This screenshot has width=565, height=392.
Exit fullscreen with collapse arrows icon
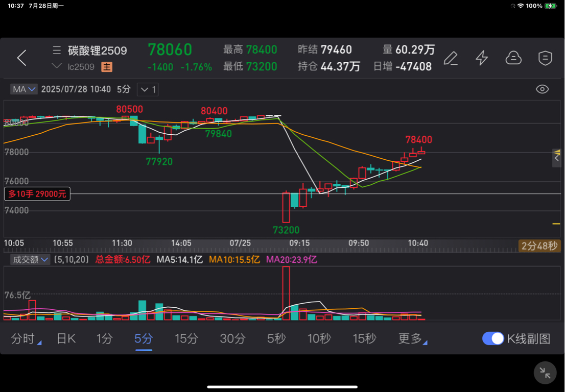[x=545, y=374]
